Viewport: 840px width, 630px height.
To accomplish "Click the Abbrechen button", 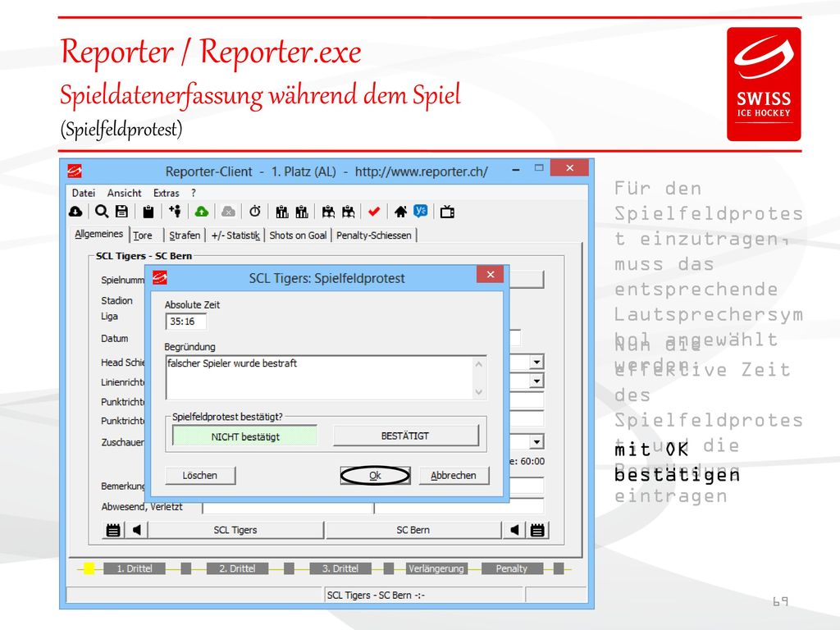I will [x=453, y=475].
